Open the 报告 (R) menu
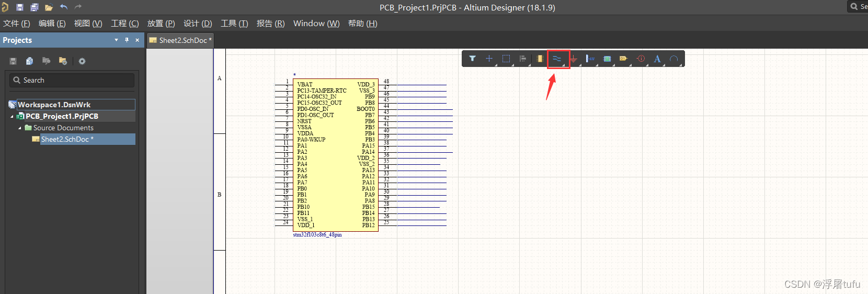Screen dimensions: 868x294 tap(271, 24)
